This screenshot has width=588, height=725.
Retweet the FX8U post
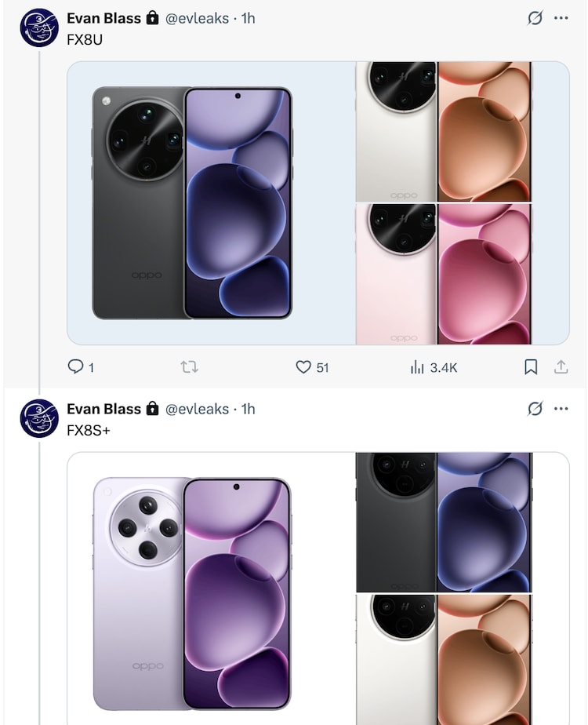click(189, 366)
